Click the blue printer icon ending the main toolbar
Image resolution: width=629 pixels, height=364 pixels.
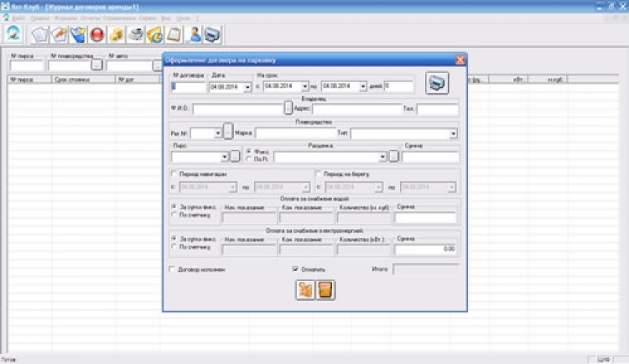tap(212, 34)
